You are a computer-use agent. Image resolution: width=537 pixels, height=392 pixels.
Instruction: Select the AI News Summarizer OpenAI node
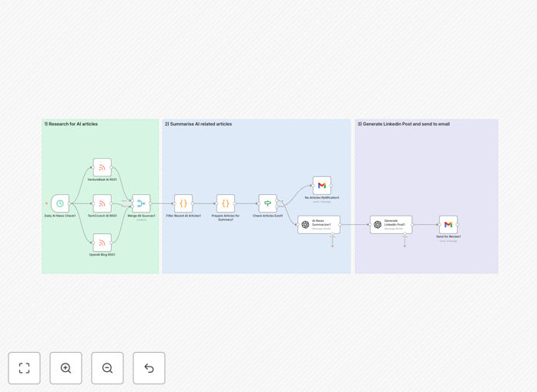pyautogui.click(x=319, y=225)
